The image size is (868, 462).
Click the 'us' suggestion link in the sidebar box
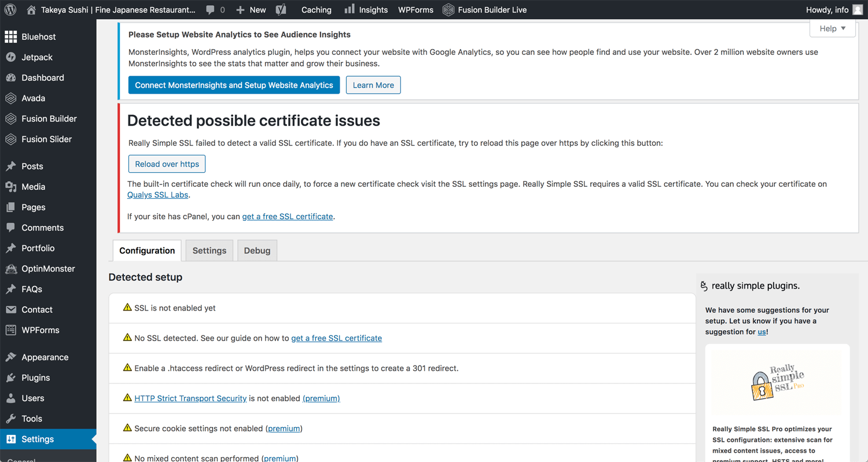point(762,332)
